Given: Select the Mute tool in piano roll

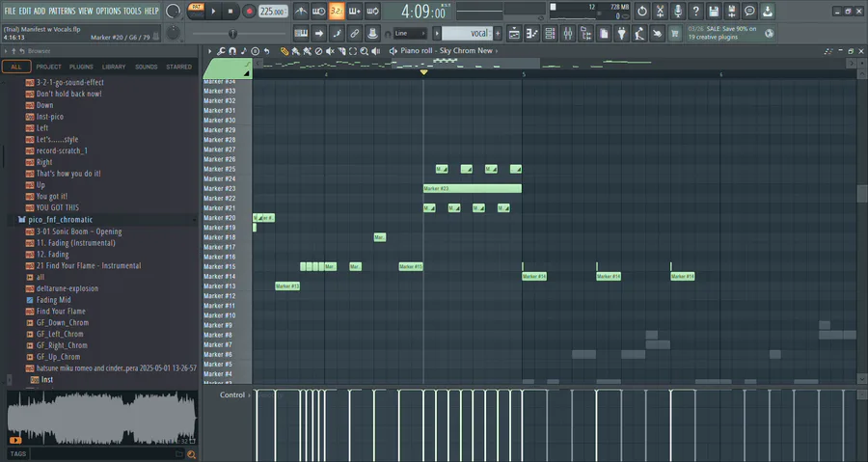Looking at the screenshot, I should [330, 51].
